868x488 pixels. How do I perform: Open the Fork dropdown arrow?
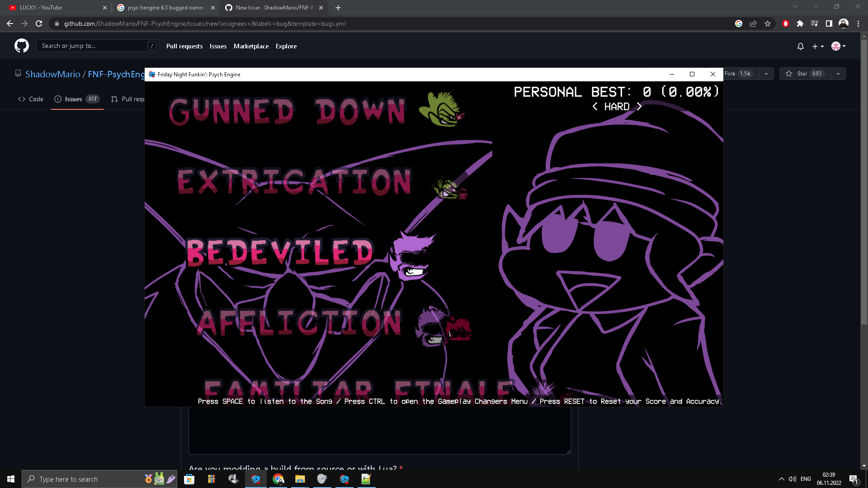766,74
